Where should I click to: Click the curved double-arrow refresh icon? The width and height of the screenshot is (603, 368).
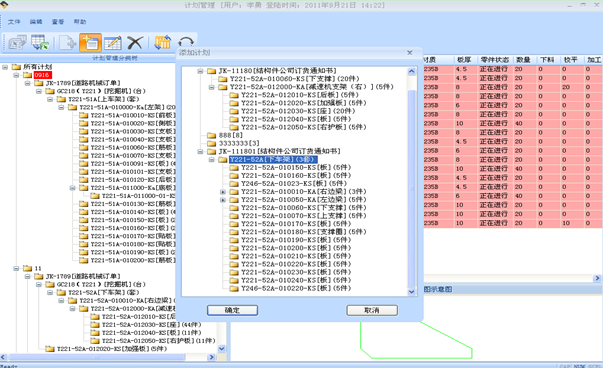pyautogui.click(x=186, y=42)
